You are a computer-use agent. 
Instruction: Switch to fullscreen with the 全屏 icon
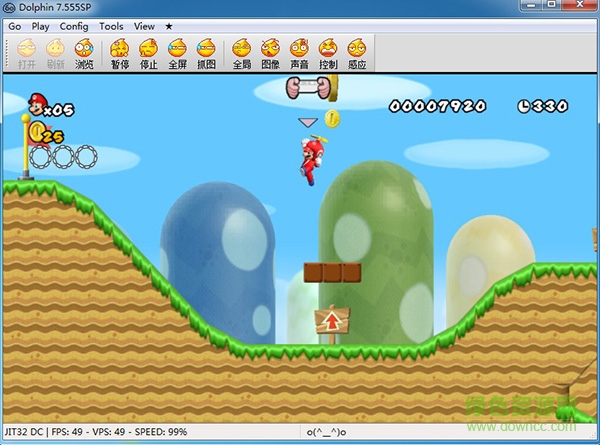177,53
